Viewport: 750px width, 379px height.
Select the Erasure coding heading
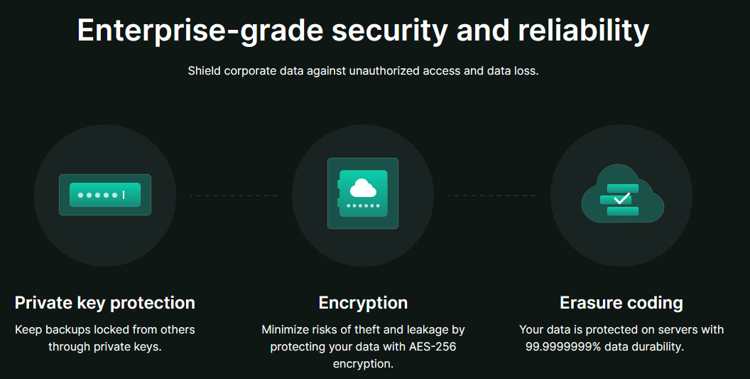(x=621, y=303)
